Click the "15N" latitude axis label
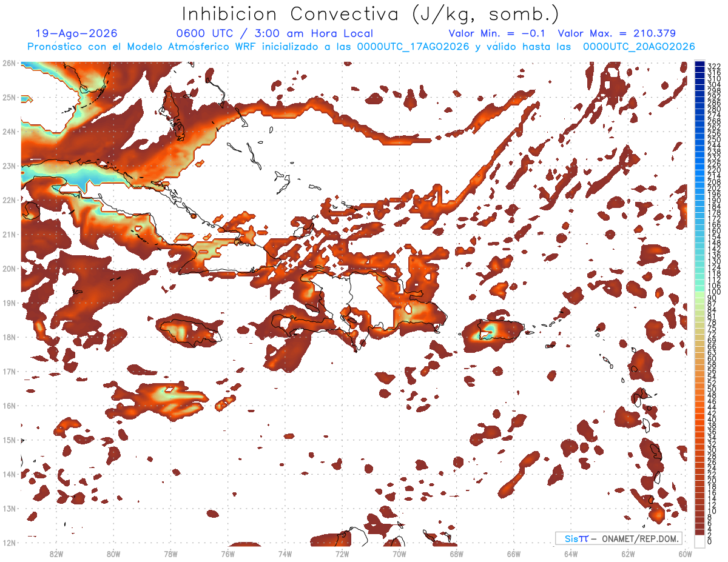Viewport: 728px width, 562px height. pos(8,440)
